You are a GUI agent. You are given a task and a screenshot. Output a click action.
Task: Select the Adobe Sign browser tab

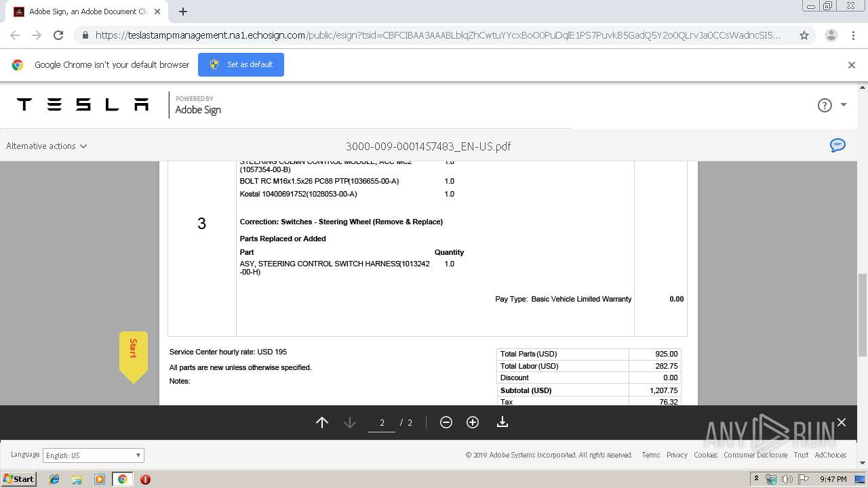pos(87,12)
